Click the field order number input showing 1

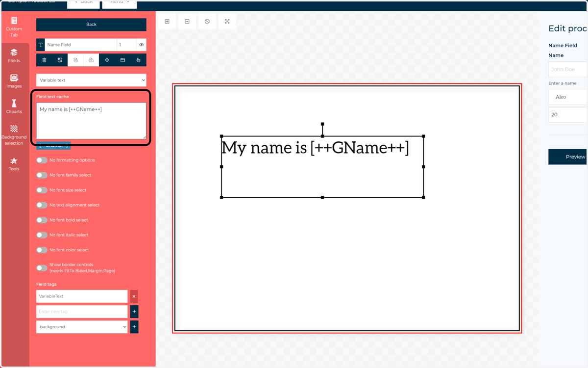pos(126,45)
